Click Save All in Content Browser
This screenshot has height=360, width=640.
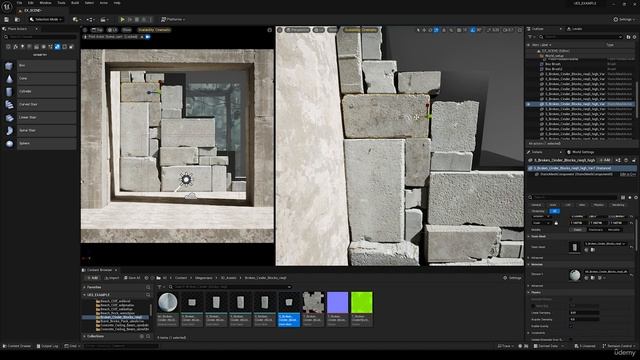point(132,278)
